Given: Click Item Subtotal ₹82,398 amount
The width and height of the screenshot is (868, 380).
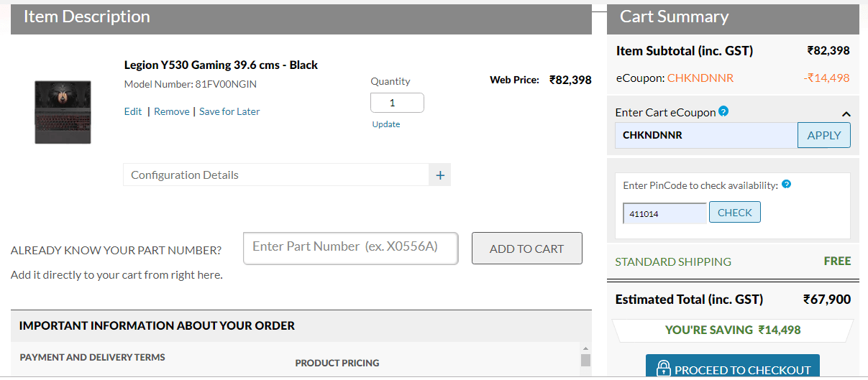Looking at the screenshot, I should tap(828, 50).
